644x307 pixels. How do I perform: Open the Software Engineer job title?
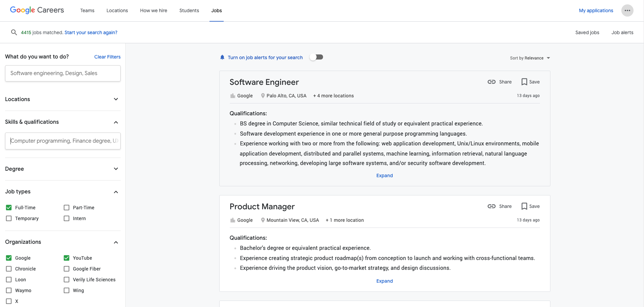(x=264, y=82)
